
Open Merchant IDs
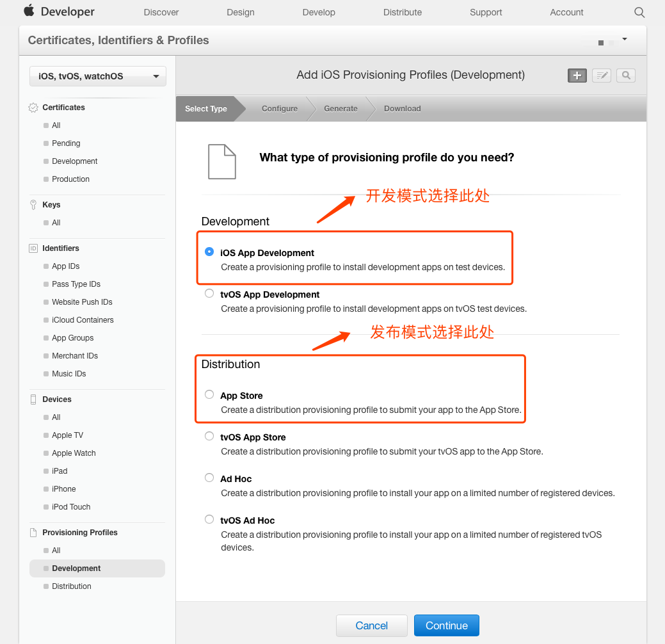pyautogui.click(x=75, y=355)
